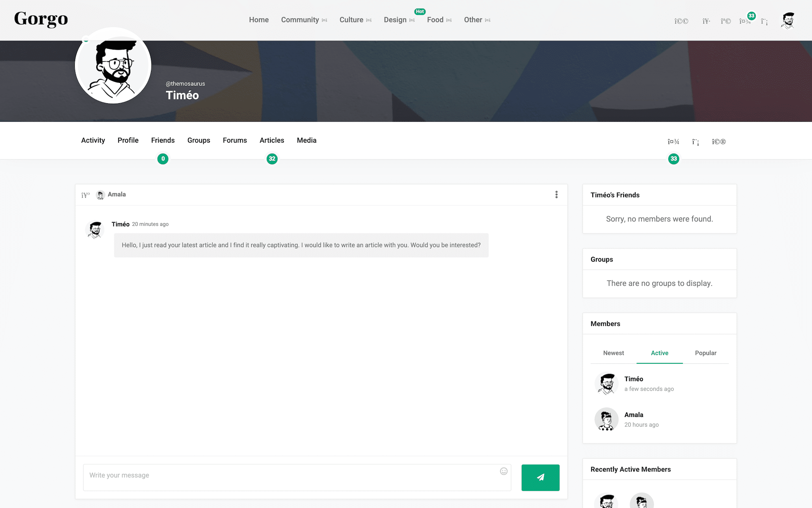This screenshot has height=508, width=812.
Task: Click the back glyph icon beside Amala's avatar
Action: point(86,195)
